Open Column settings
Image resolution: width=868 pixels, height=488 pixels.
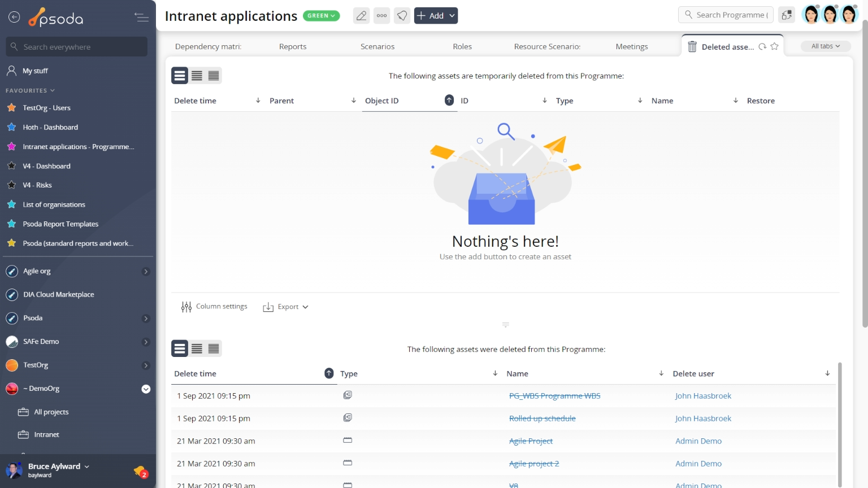(214, 307)
